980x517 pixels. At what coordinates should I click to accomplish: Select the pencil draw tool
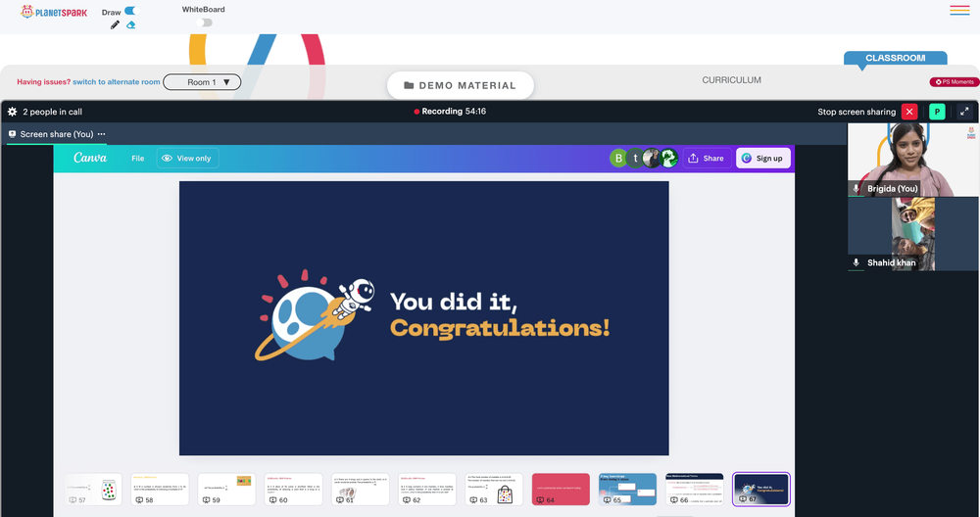pyautogui.click(x=115, y=25)
